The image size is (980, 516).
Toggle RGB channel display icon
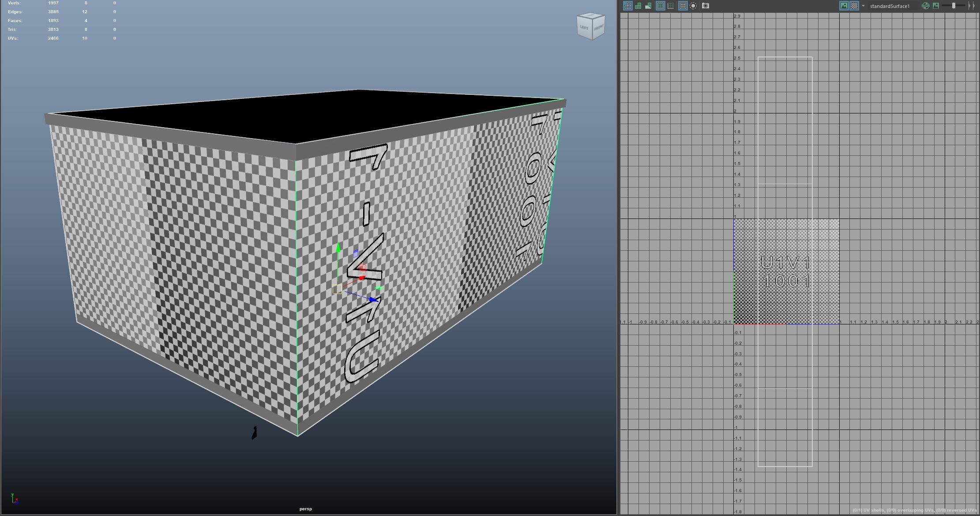(926, 6)
